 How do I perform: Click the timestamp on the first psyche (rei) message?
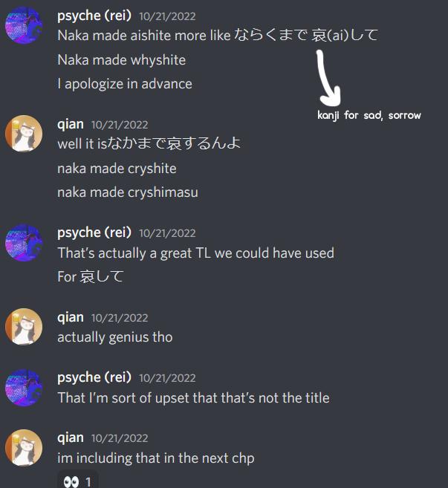click(x=167, y=16)
